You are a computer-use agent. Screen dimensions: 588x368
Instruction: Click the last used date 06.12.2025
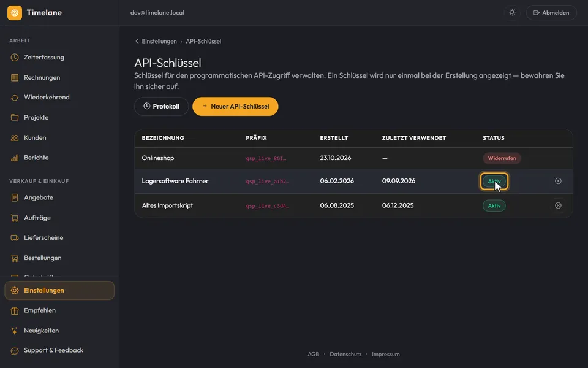tap(398, 206)
